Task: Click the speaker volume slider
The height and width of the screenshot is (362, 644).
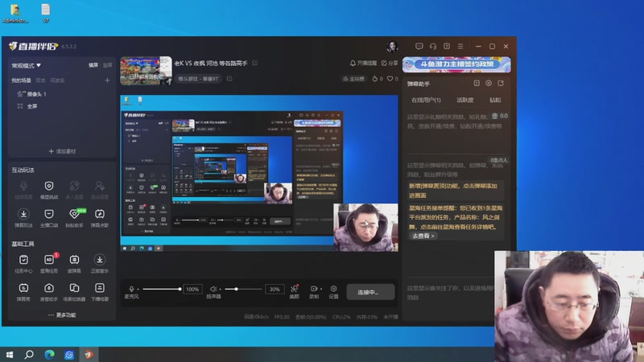Action: tap(243, 290)
